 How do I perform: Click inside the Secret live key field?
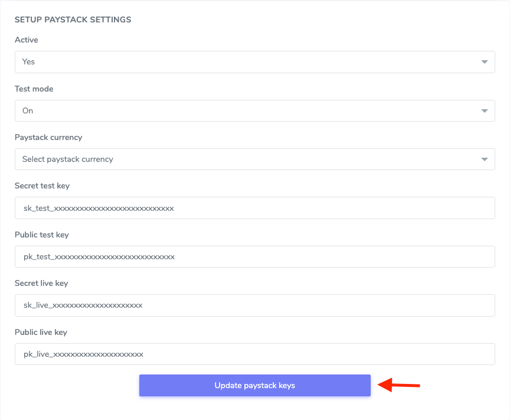(255, 305)
